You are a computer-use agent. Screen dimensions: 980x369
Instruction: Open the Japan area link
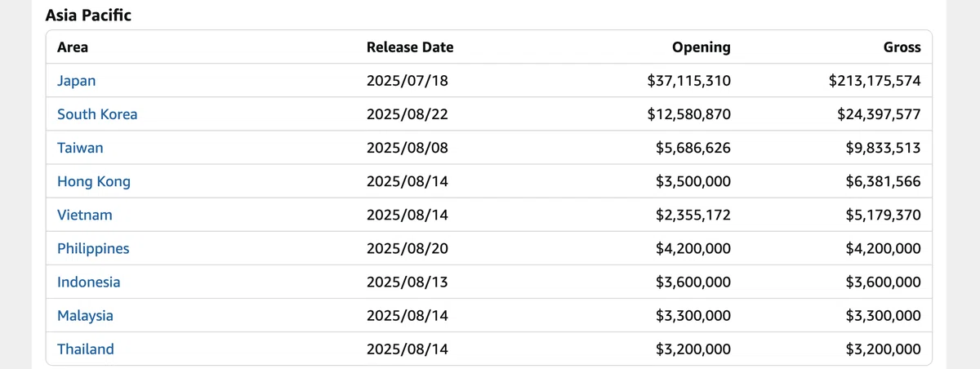(76, 81)
